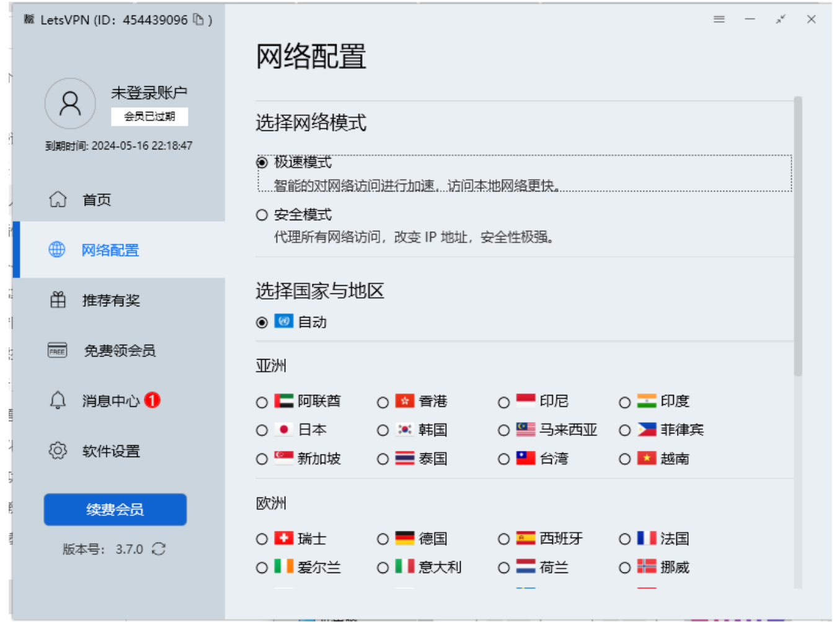Copy the LetsVPN ID with copy icon

[198, 20]
